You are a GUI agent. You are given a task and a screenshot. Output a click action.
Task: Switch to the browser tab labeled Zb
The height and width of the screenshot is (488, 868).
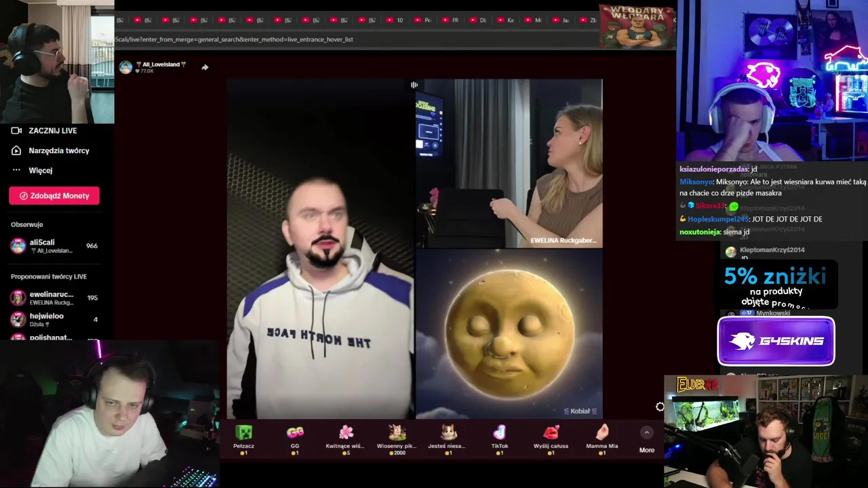588,20
